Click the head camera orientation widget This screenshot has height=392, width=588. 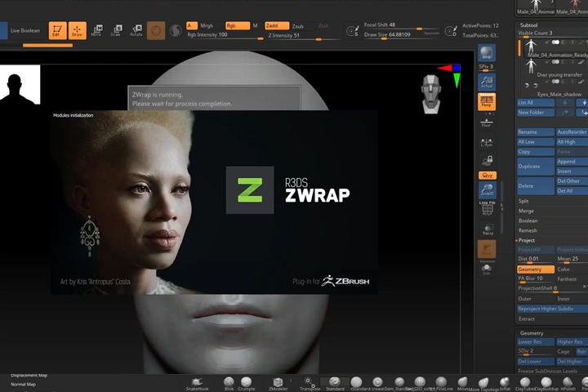[x=431, y=94]
